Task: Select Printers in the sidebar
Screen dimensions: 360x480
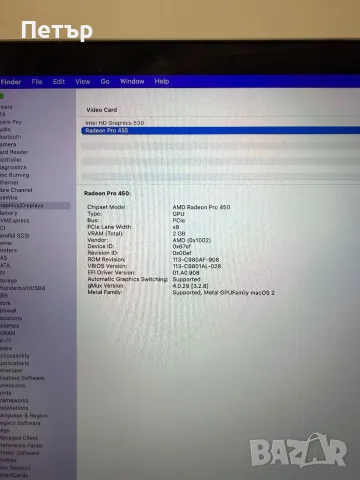Action: (8, 250)
